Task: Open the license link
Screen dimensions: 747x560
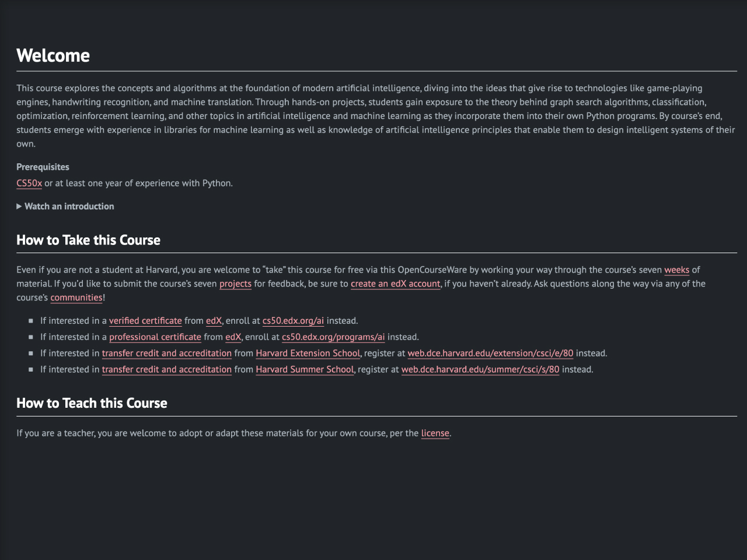Action: coord(435,433)
